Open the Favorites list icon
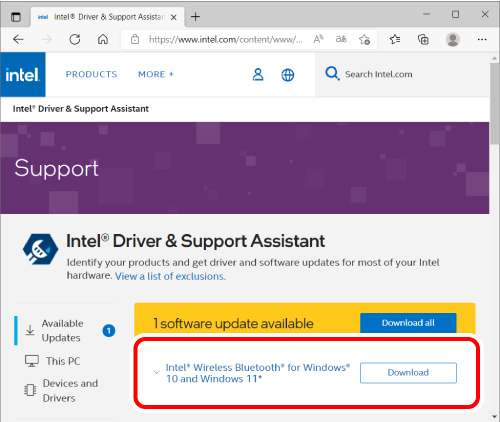500x422 pixels. [x=395, y=40]
